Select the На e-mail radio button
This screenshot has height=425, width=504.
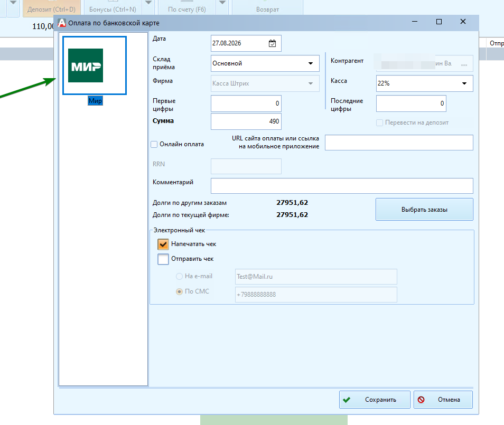[x=179, y=276]
